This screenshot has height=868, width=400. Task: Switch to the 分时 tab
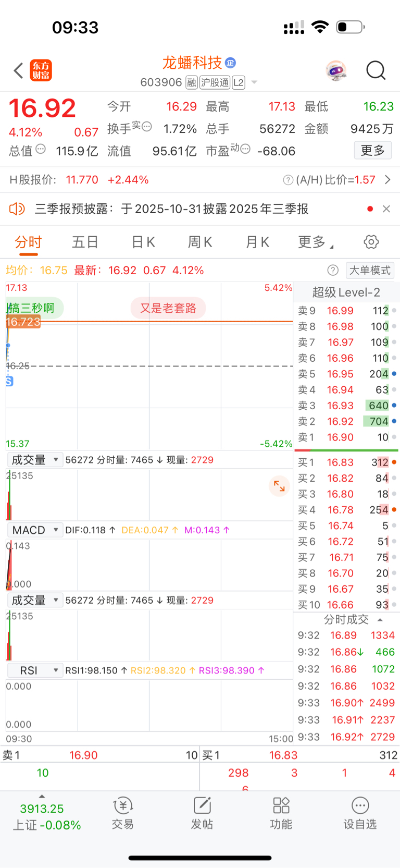(28, 242)
